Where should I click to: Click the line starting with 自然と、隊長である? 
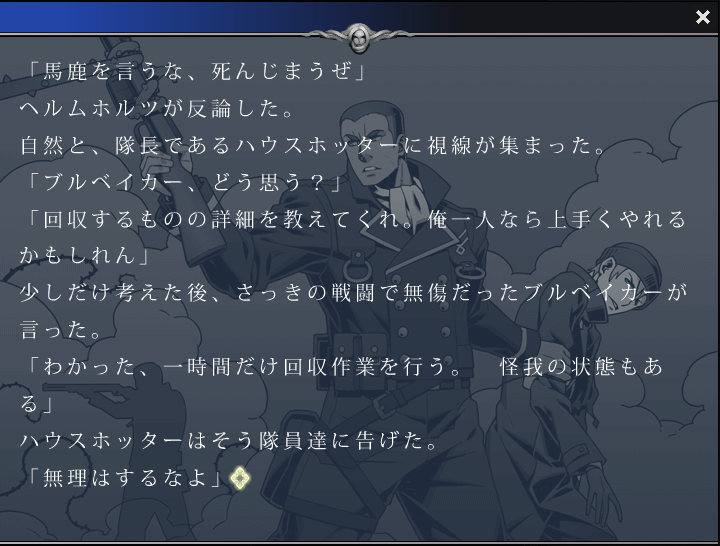tap(314, 145)
